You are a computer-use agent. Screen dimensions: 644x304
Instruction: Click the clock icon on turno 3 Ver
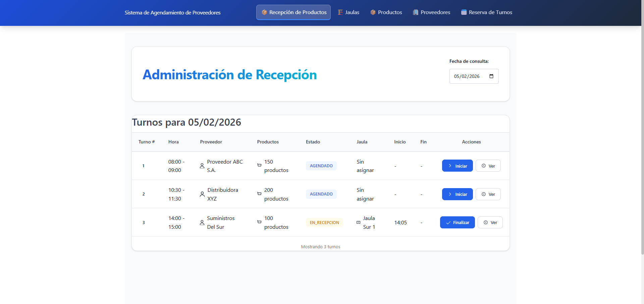pyautogui.click(x=485, y=222)
